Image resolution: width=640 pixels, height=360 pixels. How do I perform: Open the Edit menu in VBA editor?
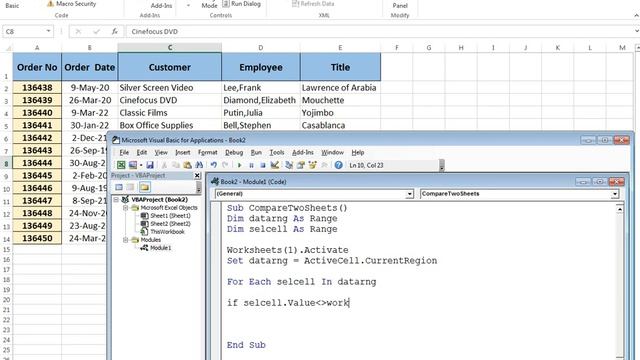142,152
